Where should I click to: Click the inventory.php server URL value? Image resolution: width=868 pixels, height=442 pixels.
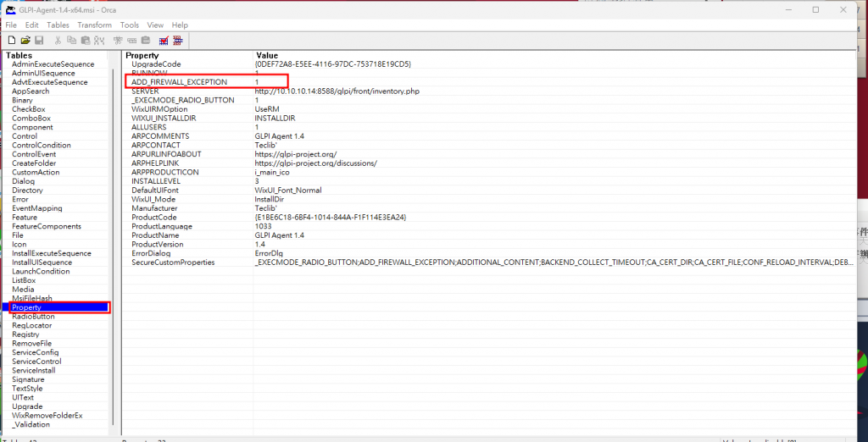pyautogui.click(x=337, y=91)
